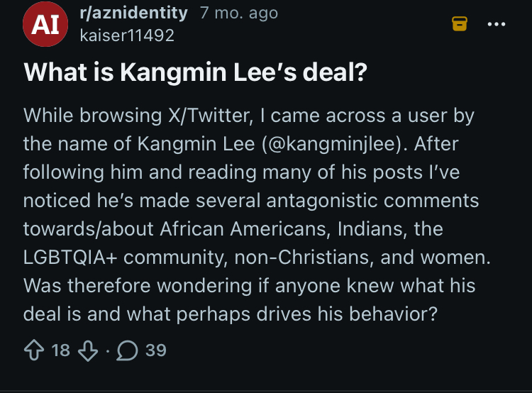Click the word "LGBTQIA+" in the post body
Viewport: 532px width, 393px height.
70,258
